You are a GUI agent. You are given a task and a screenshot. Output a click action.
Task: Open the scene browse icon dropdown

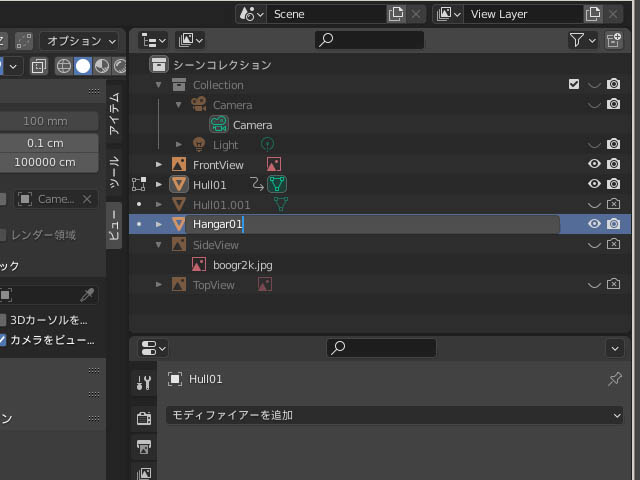[x=251, y=14]
